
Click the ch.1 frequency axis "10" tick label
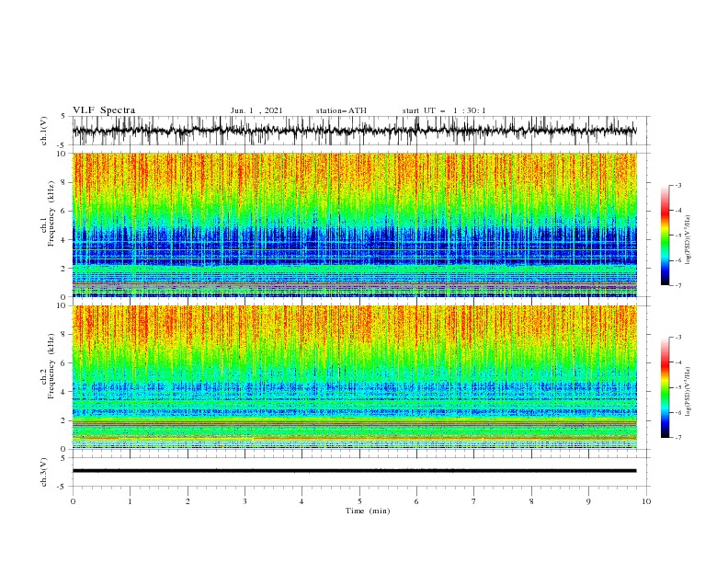click(61, 154)
